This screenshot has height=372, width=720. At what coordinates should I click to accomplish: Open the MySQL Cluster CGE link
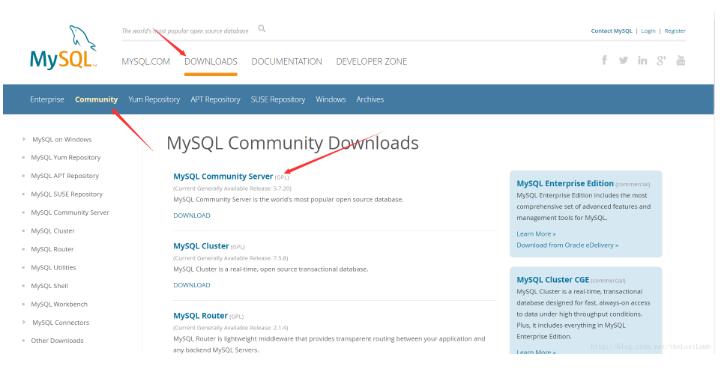552,280
